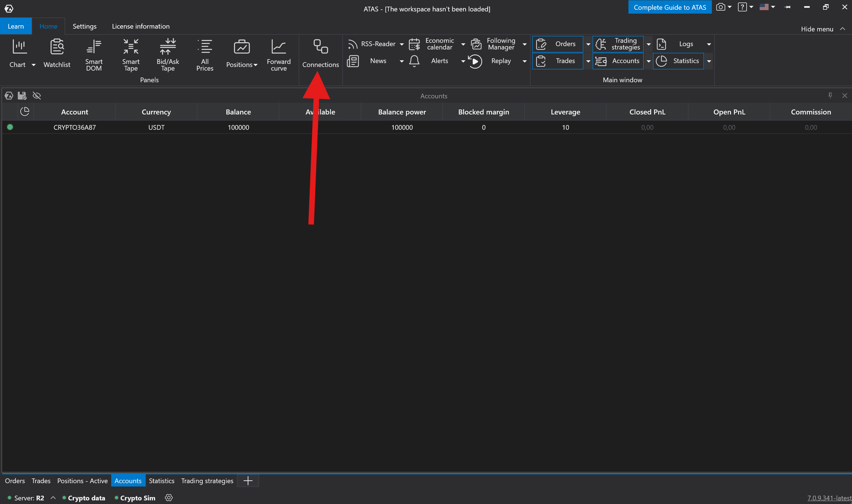Expand the Chart dropdown arrow
Image resolution: width=852 pixels, height=504 pixels.
(33, 65)
